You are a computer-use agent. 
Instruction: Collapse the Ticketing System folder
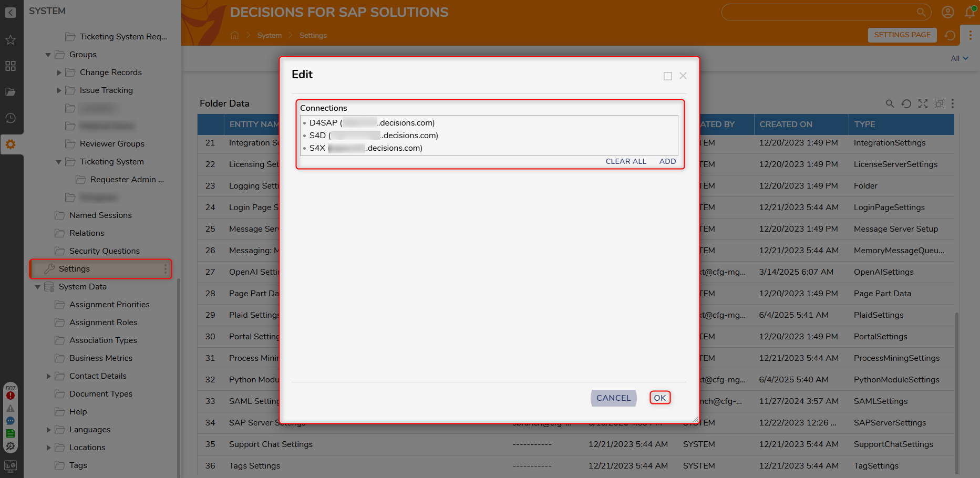[58, 162]
